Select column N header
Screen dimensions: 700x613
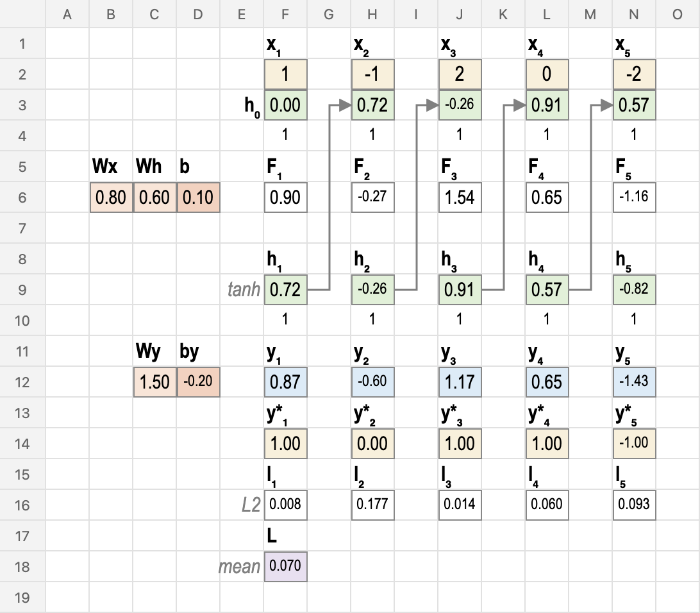click(x=634, y=14)
